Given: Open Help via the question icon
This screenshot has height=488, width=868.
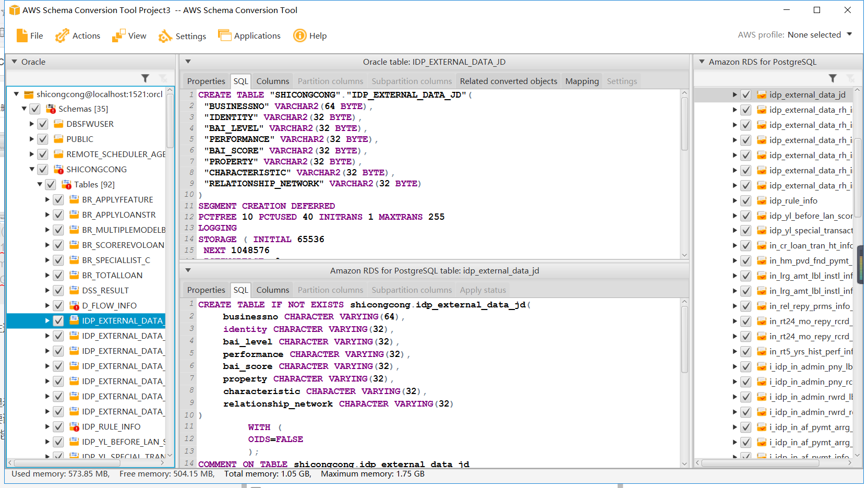Looking at the screenshot, I should pyautogui.click(x=299, y=35).
